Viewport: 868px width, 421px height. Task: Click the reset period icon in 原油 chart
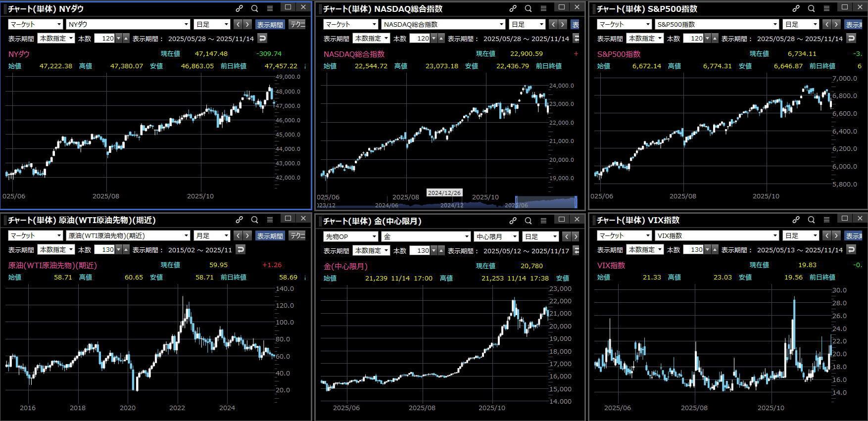pyautogui.click(x=241, y=250)
